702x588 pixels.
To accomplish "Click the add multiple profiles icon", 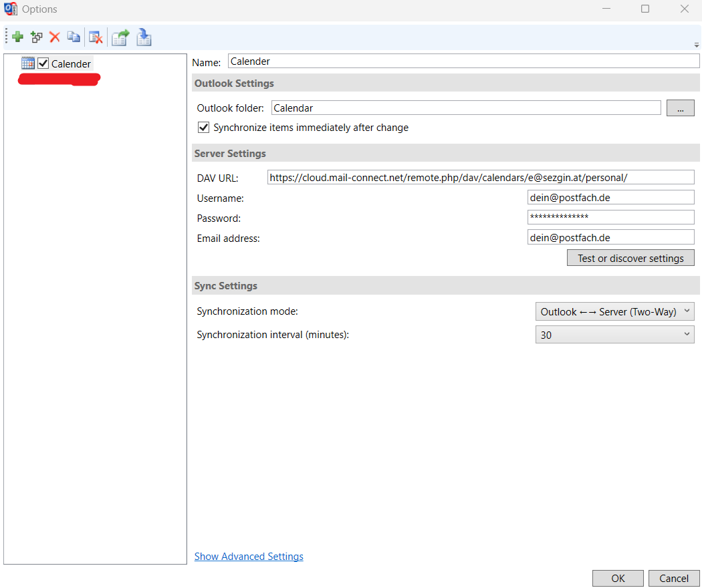I will (37, 37).
